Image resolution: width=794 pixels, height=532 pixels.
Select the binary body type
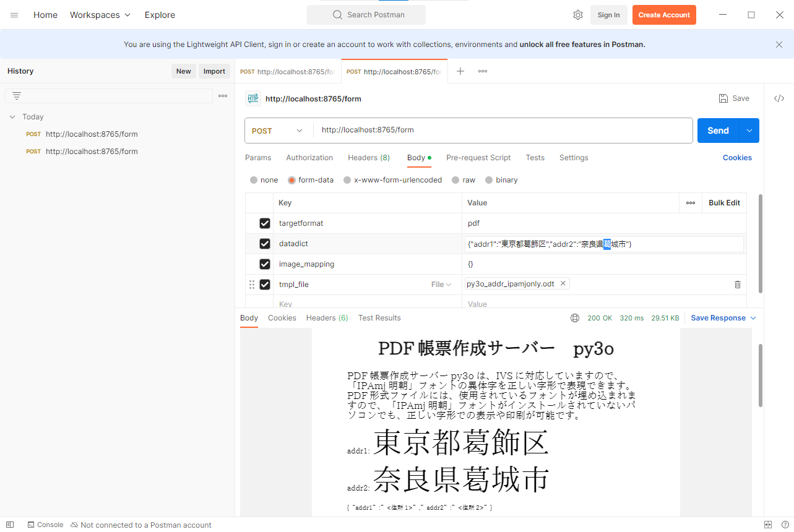489,180
